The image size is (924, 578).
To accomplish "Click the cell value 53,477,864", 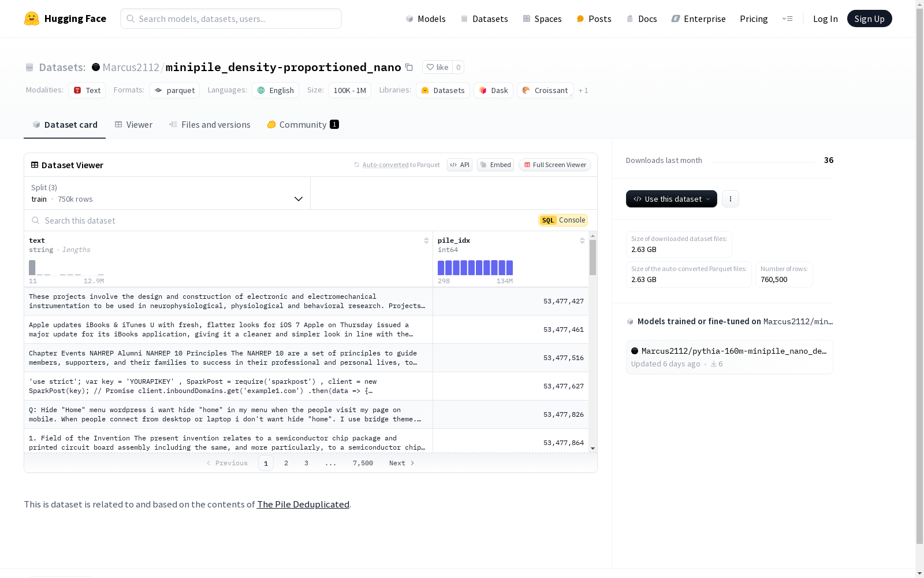I will 563,443.
